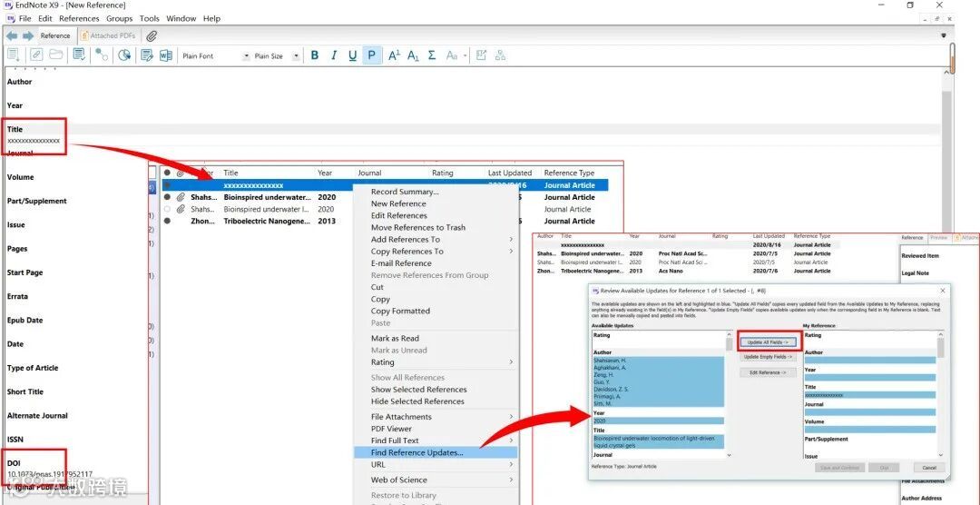This screenshot has height=505, width=980.
Task: Switch to Preview tab in right panel
Action: tap(939, 238)
